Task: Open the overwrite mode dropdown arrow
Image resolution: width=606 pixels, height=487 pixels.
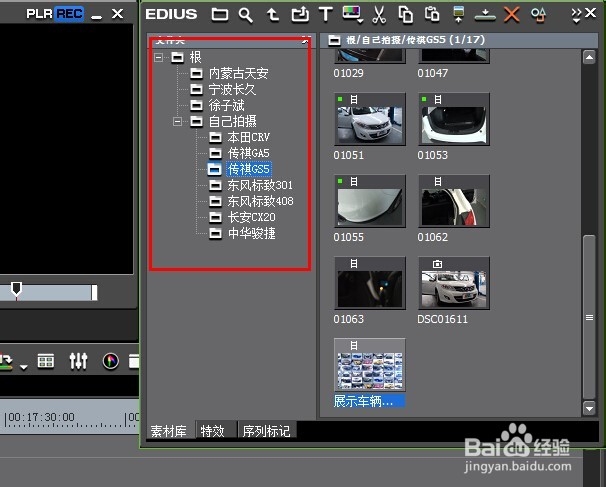Action: [x=24, y=367]
